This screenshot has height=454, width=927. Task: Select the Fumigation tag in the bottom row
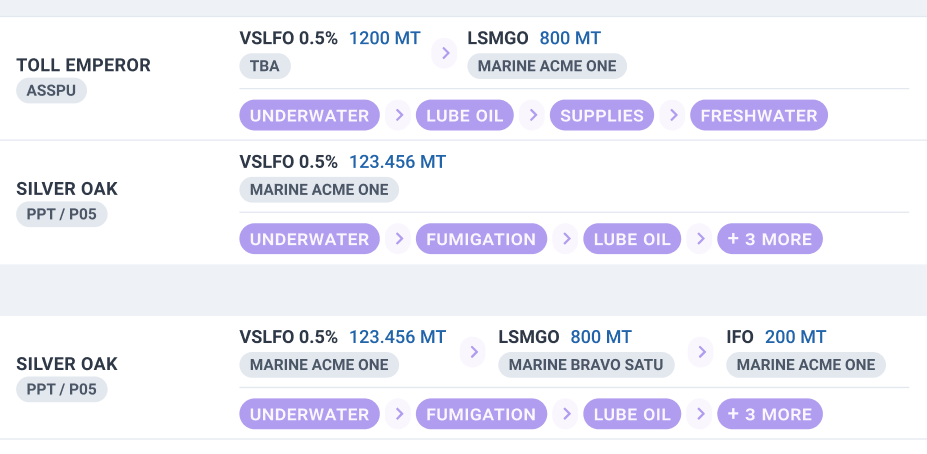[x=481, y=414]
